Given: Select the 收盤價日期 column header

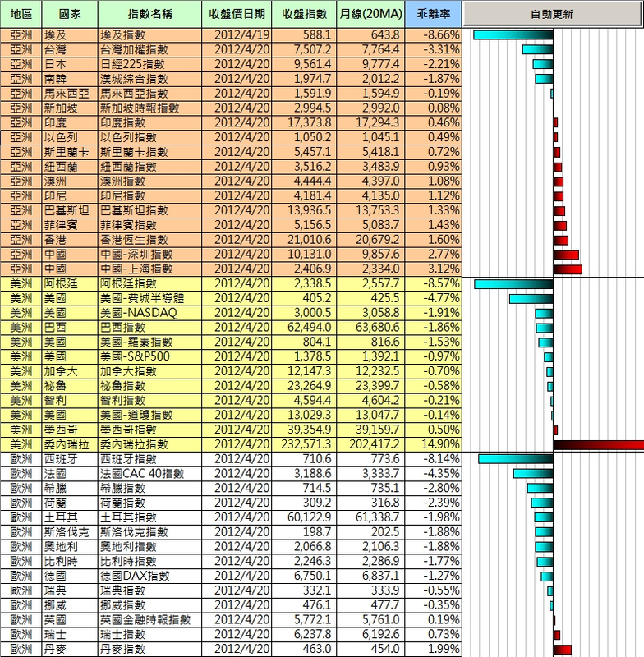Looking at the screenshot, I should click(x=237, y=14).
